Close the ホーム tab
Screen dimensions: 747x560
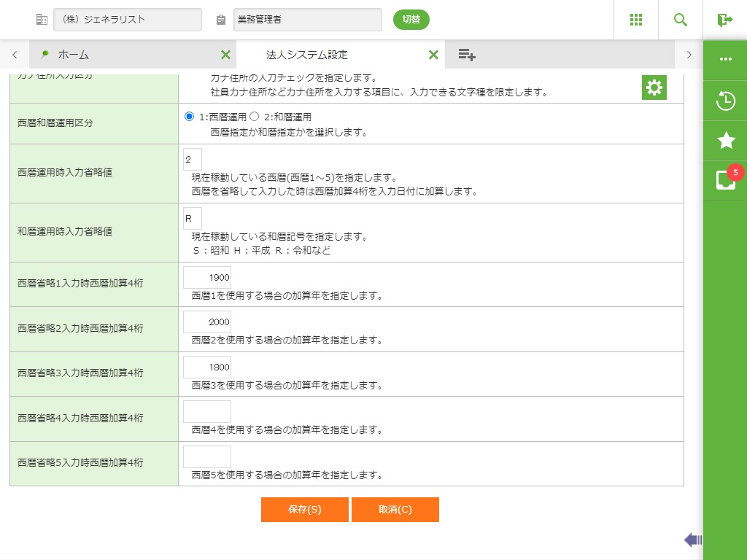tap(225, 55)
